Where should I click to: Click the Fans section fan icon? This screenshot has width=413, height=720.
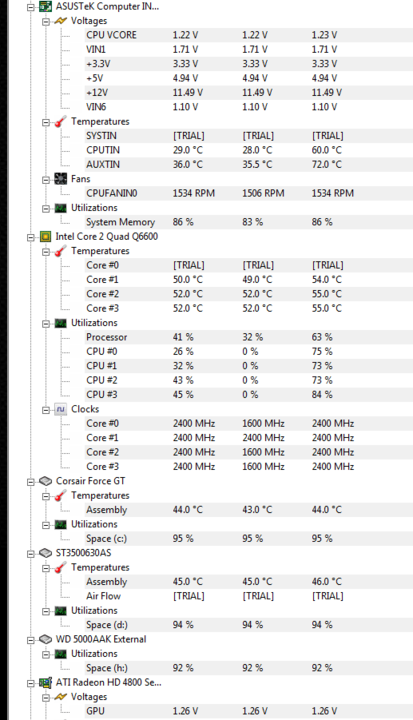pyautogui.click(x=60, y=179)
